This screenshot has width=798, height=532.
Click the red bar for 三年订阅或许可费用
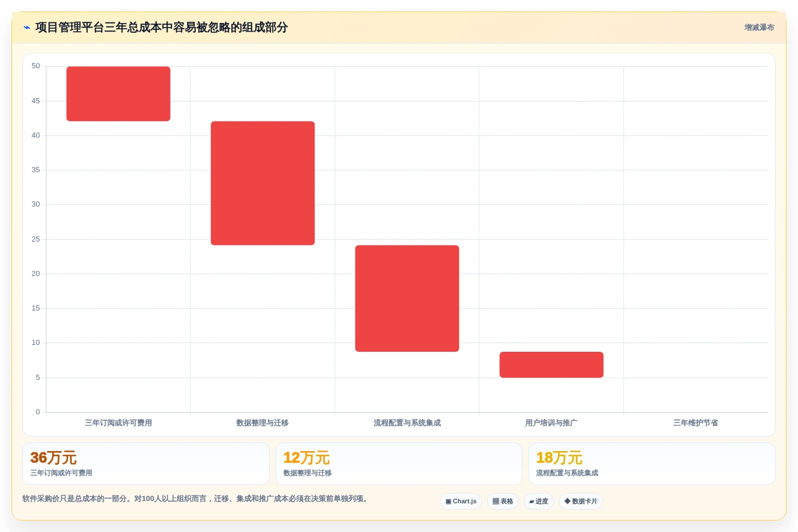[118, 94]
